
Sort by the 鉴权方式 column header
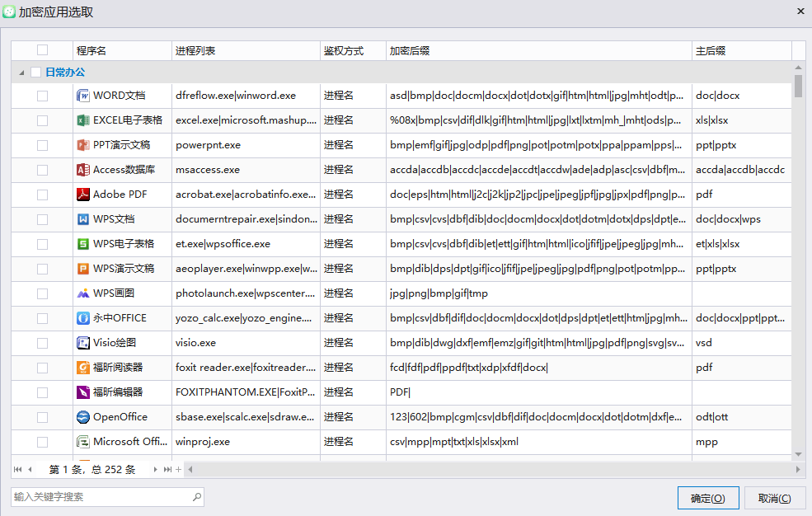pos(353,51)
